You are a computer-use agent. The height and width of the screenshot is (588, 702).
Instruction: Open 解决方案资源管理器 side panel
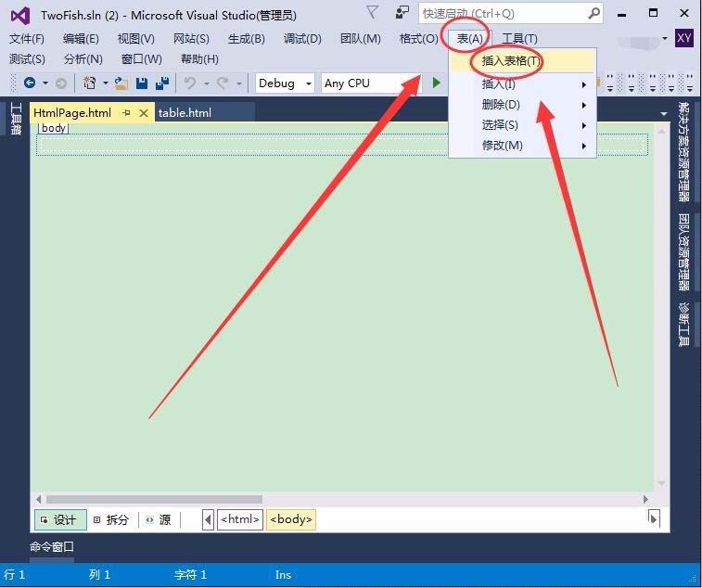pyautogui.click(x=683, y=152)
